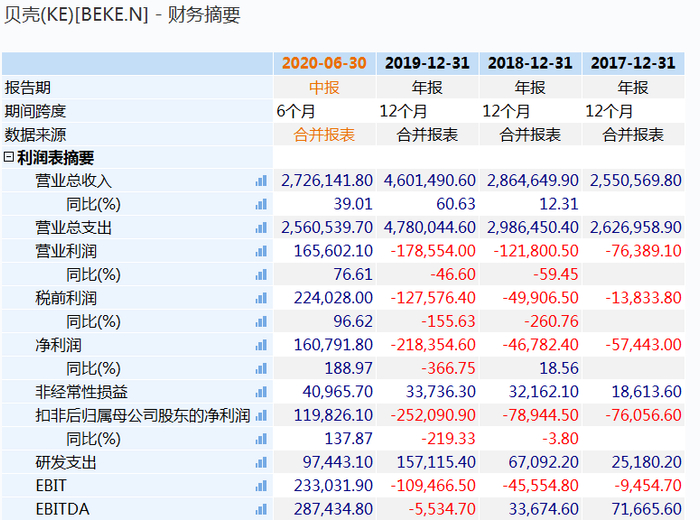Click the EBITDA row label
Screen dimensions: 700x520
(62, 509)
